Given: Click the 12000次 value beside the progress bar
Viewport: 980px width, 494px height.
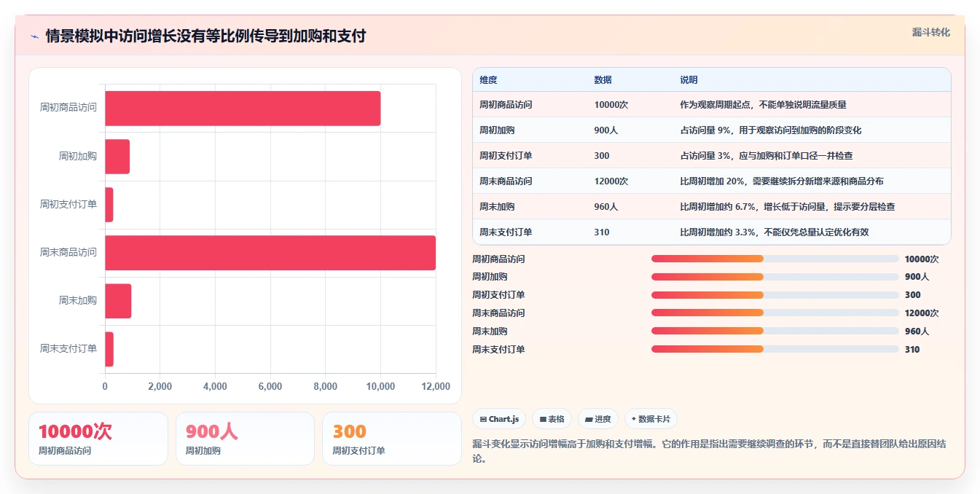Looking at the screenshot, I should 922,313.
